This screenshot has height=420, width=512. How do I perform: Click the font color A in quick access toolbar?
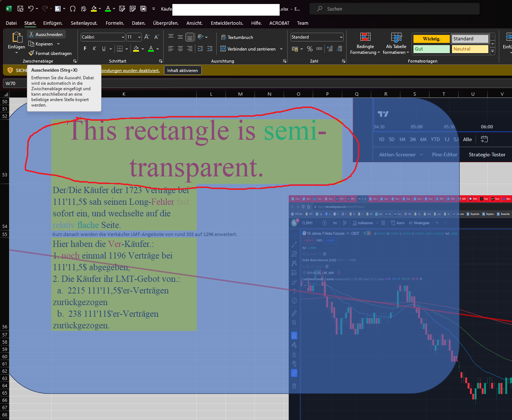[108, 9]
